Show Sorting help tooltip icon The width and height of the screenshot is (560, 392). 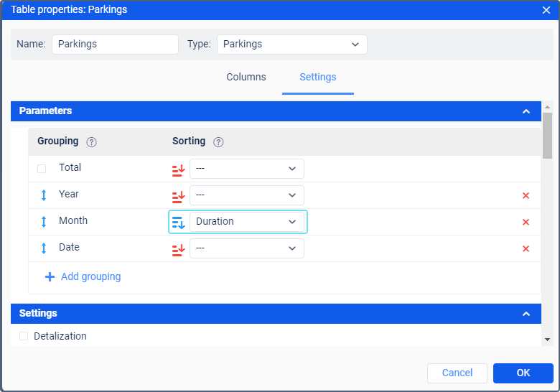218,142
